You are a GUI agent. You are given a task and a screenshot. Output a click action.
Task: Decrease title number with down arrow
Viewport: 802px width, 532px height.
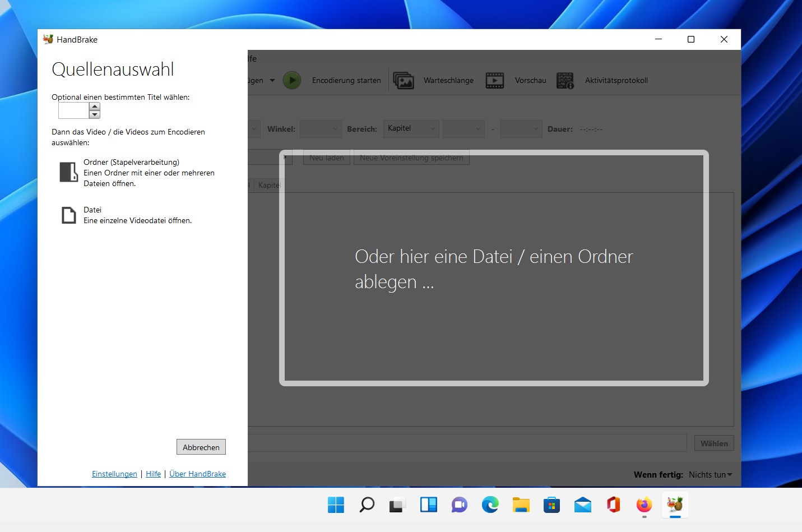coord(95,114)
